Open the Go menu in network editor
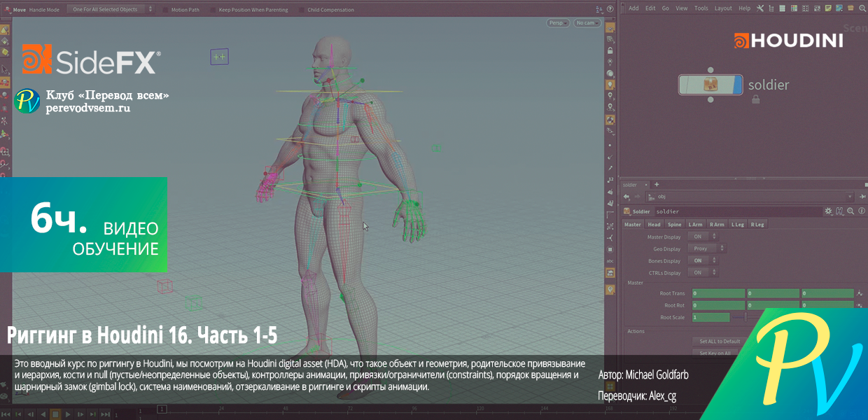This screenshot has width=868, height=420. (666, 8)
